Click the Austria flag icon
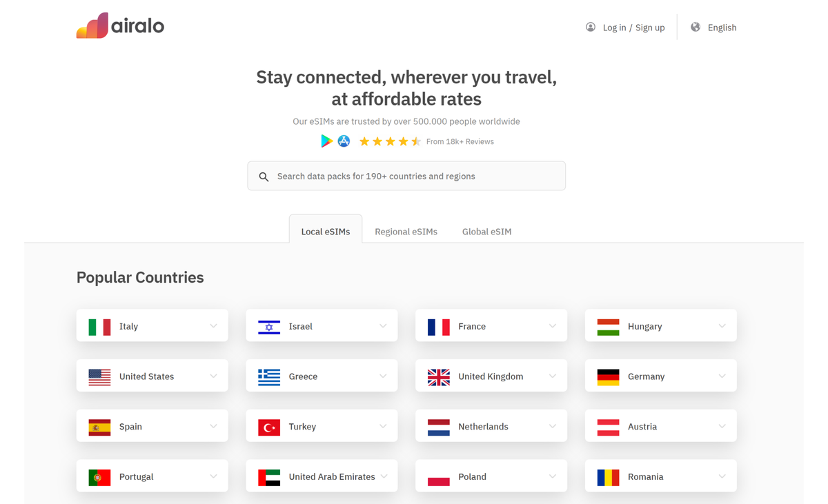The image size is (828, 504). tap(608, 427)
